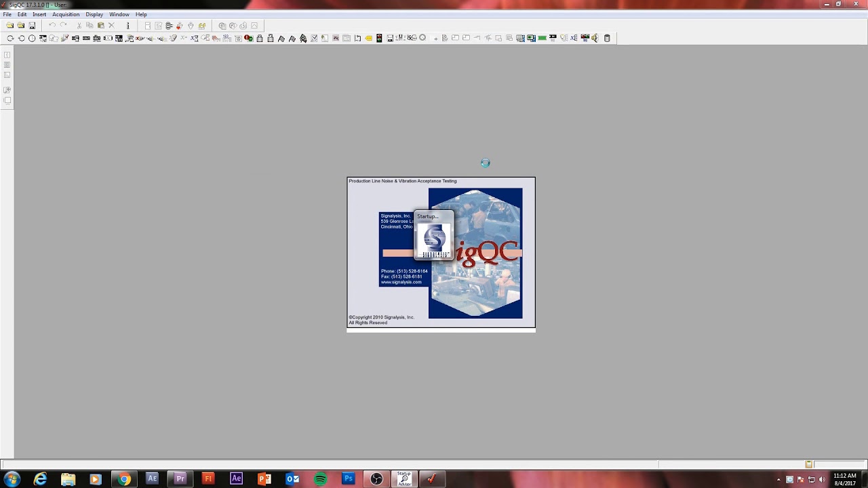Screen dimensions: 868x488
Task: Click the counter-clockwise circular arrow icon
Action: (21, 38)
